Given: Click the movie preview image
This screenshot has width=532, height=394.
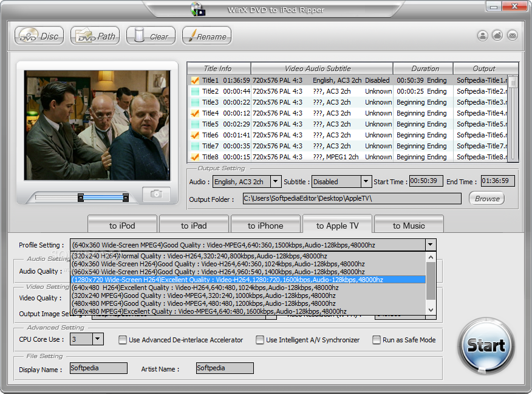Looking at the screenshot, I should pyautogui.click(x=97, y=125).
